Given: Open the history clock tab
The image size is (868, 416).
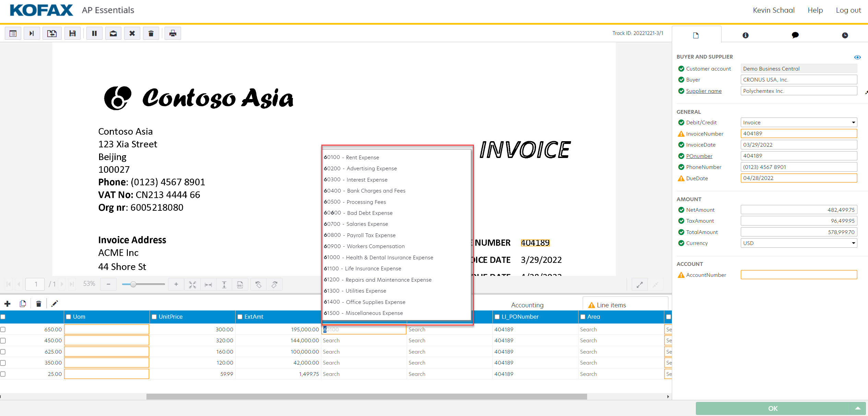Looking at the screenshot, I should (845, 35).
